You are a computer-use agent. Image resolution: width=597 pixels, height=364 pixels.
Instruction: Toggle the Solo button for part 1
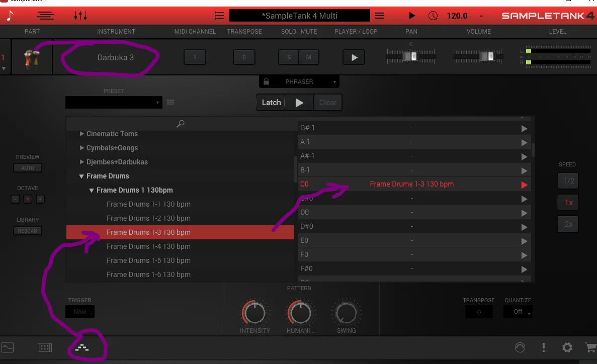289,57
